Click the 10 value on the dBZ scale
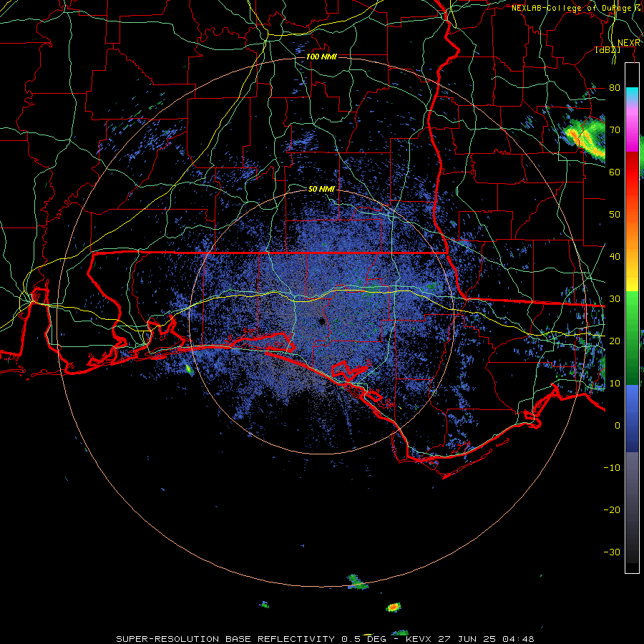 point(615,384)
